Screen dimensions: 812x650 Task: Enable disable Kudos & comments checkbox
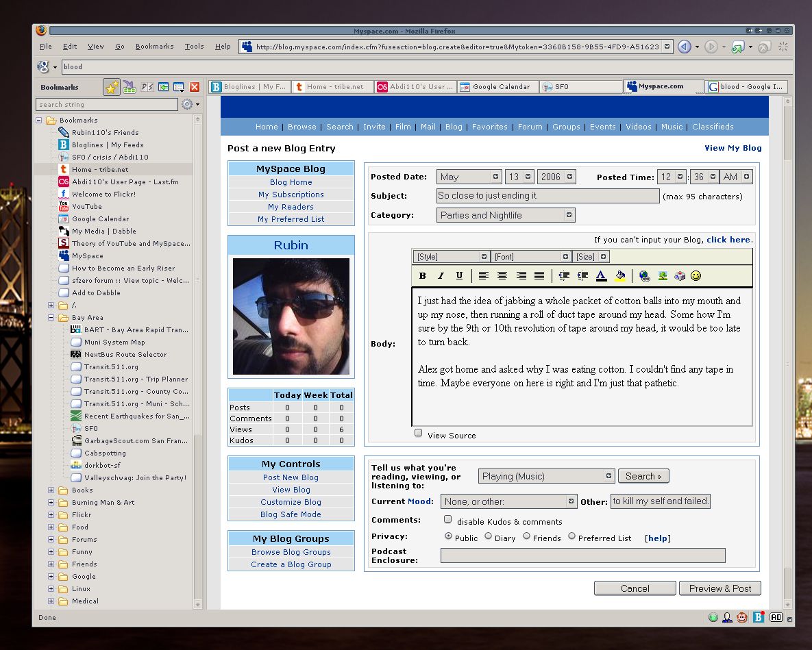point(448,520)
